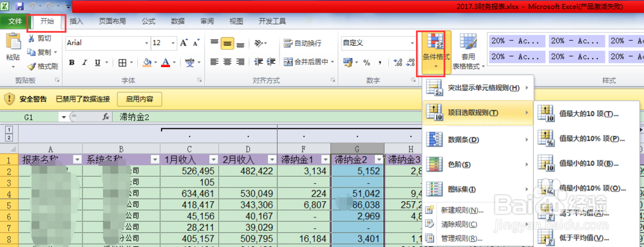The height and width of the screenshot is (247, 644).
Task: Open phonetic guide 文 tool
Action: 190,63
